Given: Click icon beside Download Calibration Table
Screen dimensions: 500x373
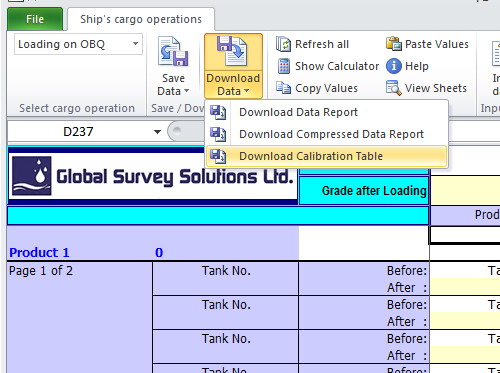Looking at the screenshot, I should [x=218, y=156].
